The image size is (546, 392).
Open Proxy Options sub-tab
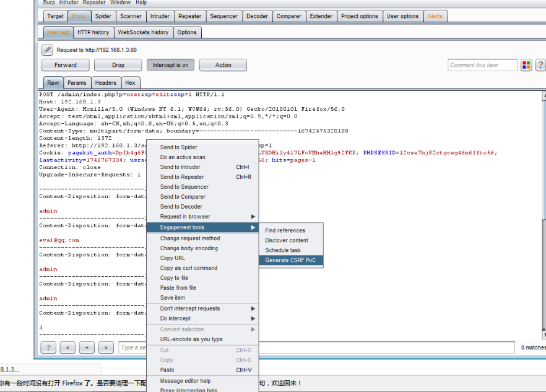click(x=187, y=32)
